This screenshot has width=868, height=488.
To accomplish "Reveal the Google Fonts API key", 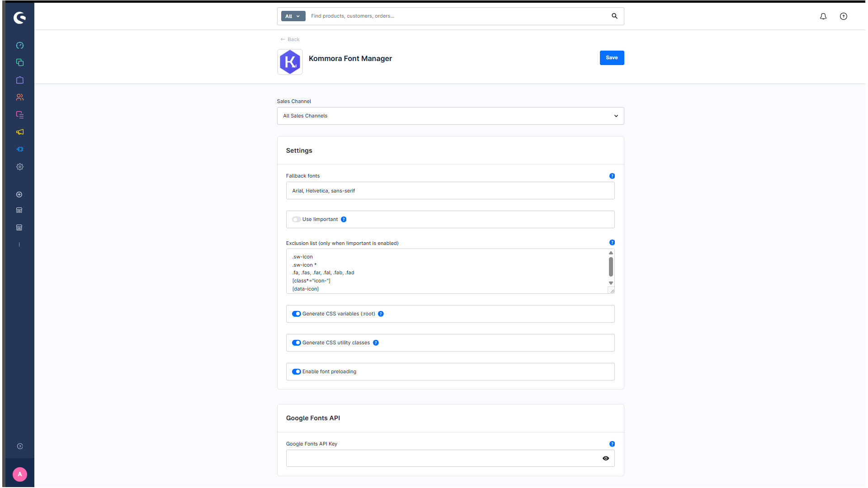I will [x=606, y=459].
